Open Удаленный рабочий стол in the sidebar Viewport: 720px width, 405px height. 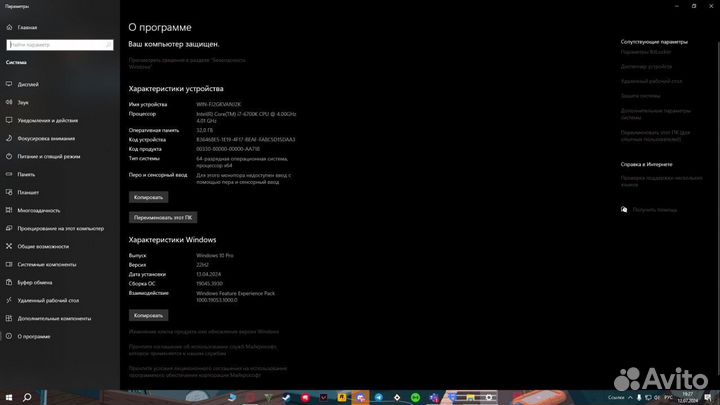point(49,300)
